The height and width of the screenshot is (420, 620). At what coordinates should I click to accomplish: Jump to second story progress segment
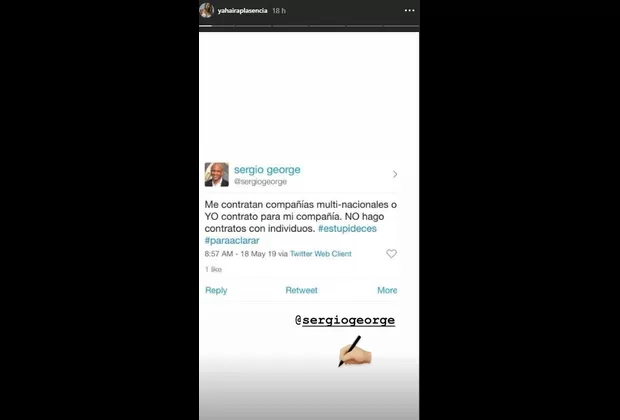pos(253,26)
